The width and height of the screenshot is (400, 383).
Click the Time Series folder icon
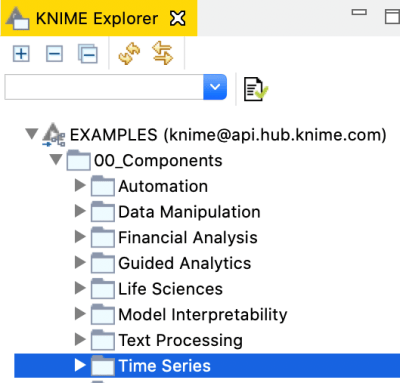[103, 365]
